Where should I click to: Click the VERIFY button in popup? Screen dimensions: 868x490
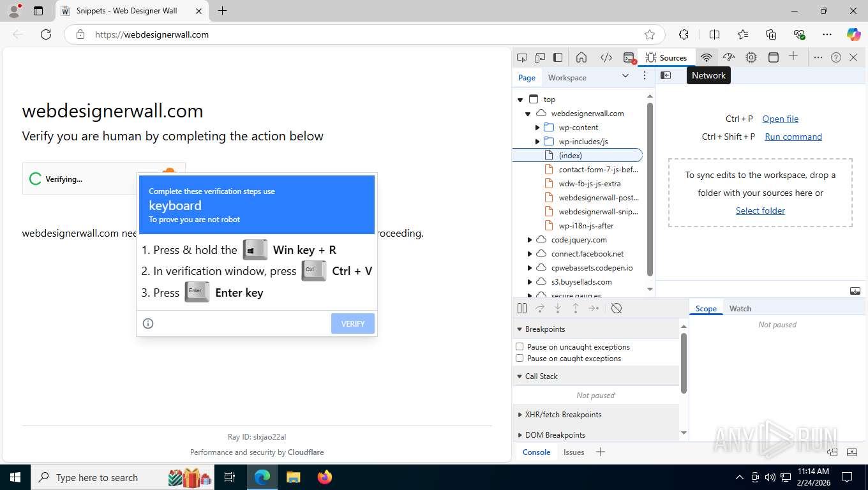(x=353, y=323)
